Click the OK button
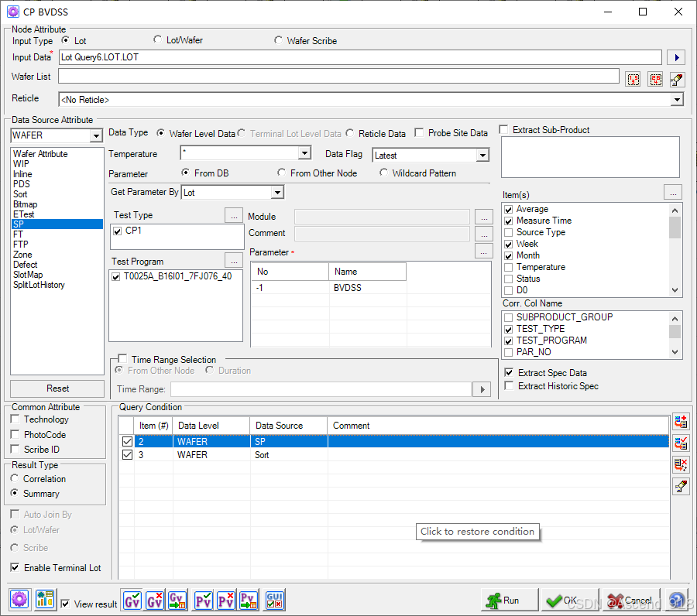Image resolution: width=697 pixels, height=616 pixels. pos(569,600)
